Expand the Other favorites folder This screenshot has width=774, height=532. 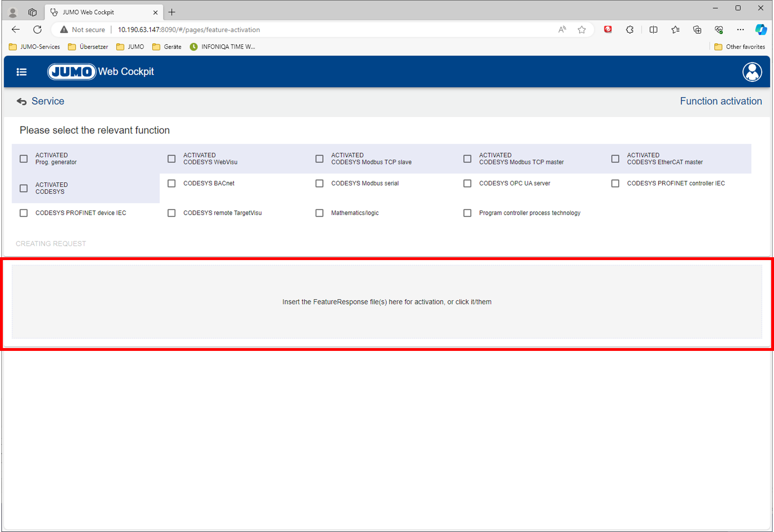point(739,47)
